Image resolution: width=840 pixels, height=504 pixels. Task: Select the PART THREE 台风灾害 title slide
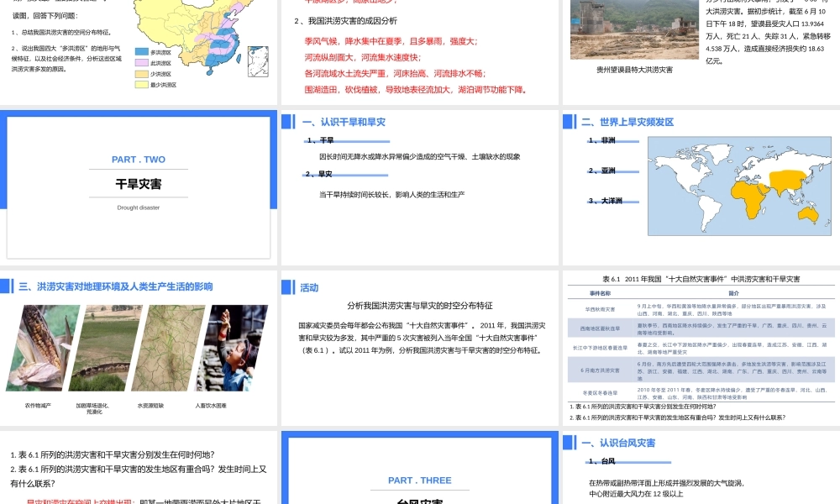tap(418, 479)
